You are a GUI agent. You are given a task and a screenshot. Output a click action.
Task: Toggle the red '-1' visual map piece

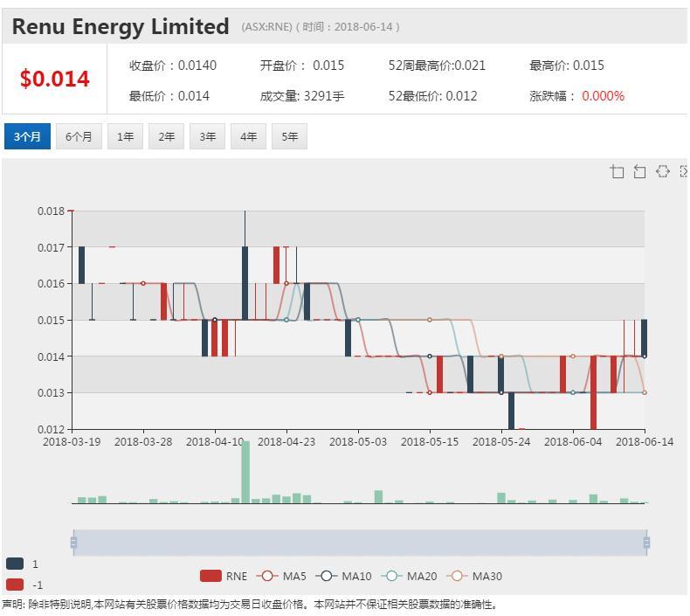24,585
